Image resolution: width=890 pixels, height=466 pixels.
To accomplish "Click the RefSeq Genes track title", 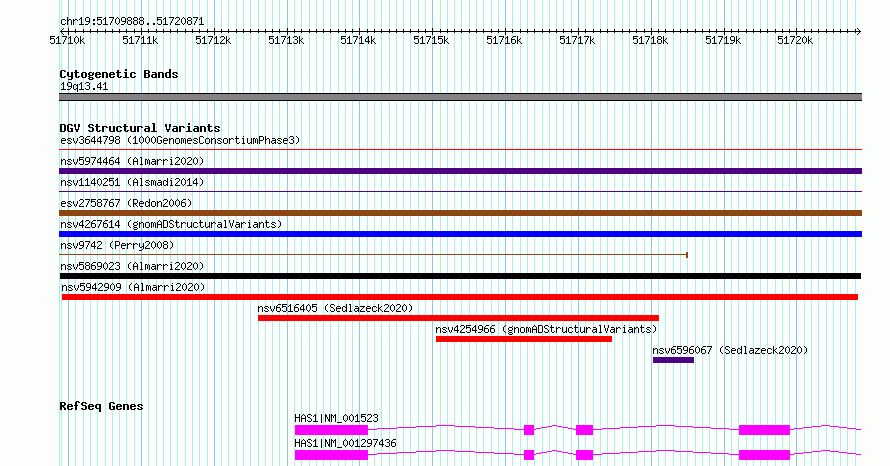I will 101,406.
